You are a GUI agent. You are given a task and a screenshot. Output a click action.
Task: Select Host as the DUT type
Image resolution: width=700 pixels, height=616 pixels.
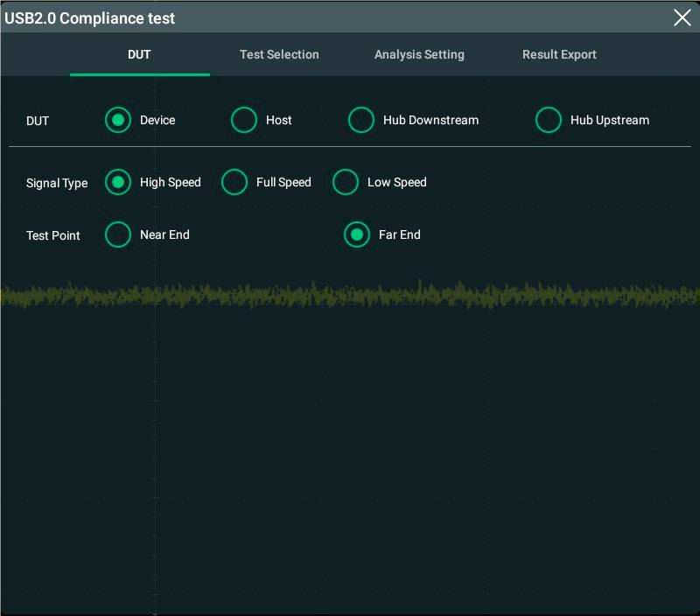[244, 120]
